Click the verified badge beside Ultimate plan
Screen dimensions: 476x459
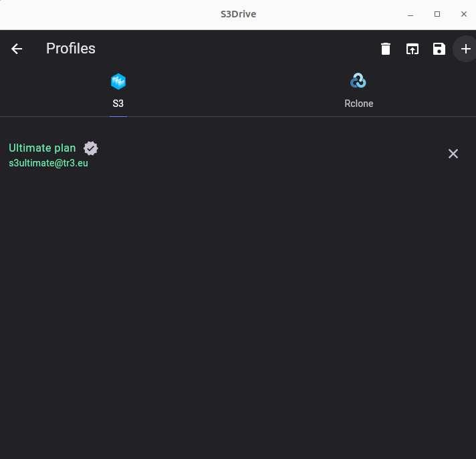91,148
